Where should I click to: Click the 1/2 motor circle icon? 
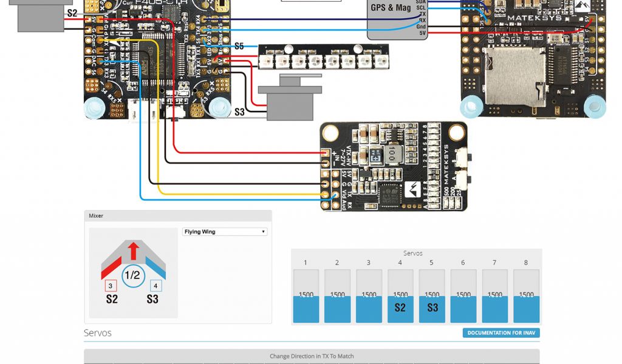click(x=132, y=275)
